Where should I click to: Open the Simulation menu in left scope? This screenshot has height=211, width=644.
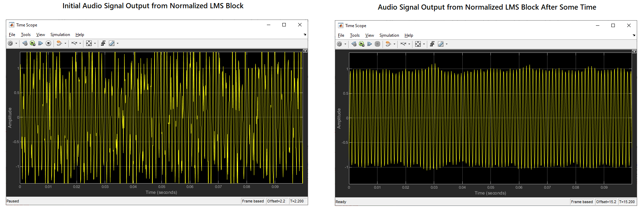pos(60,35)
